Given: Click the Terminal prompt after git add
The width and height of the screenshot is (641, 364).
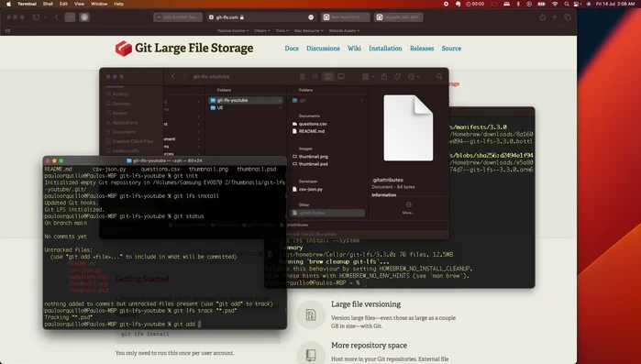Looking at the screenshot, I should tap(200, 325).
